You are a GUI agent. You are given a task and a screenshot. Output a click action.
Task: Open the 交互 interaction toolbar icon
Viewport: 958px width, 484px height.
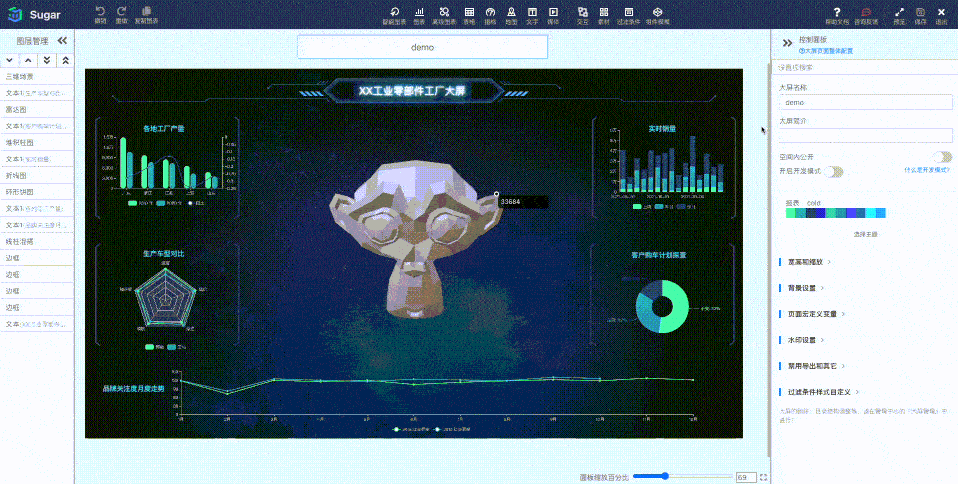pyautogui.click(x=583, y=12)
